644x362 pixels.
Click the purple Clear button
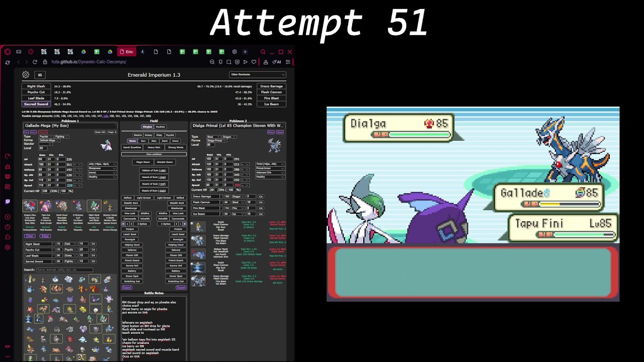[30, 236]
